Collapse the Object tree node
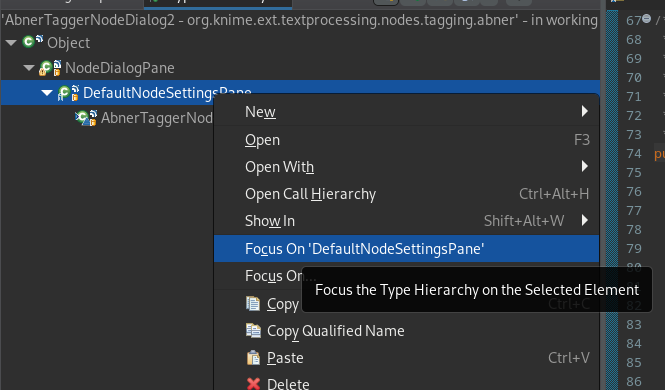This screenshot has width=665, height=390. coord(11,42)
